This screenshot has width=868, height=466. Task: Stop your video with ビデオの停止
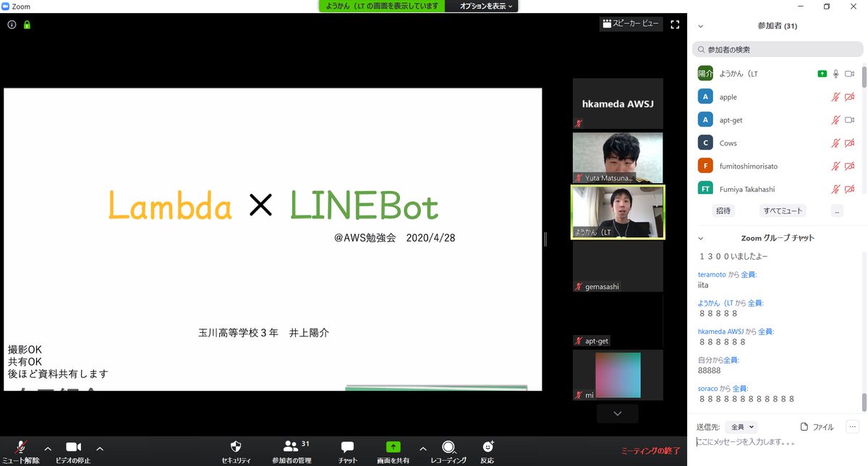coord(72,450)
